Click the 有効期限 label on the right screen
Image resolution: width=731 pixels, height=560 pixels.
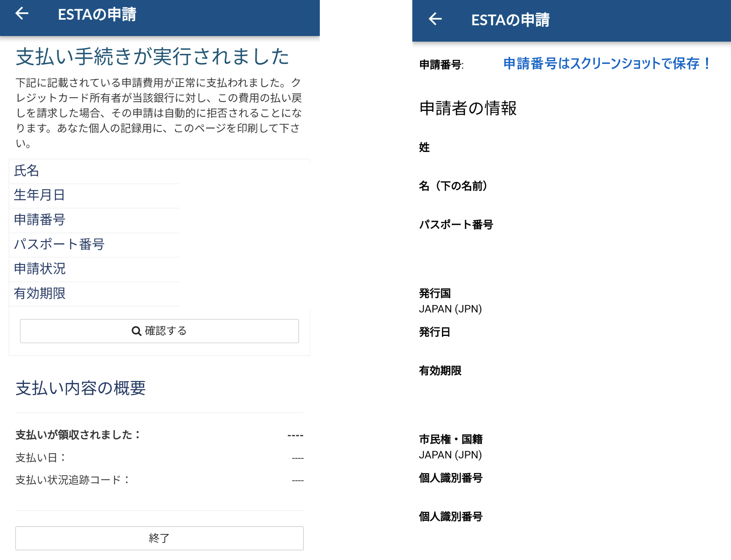coord(440,370)
